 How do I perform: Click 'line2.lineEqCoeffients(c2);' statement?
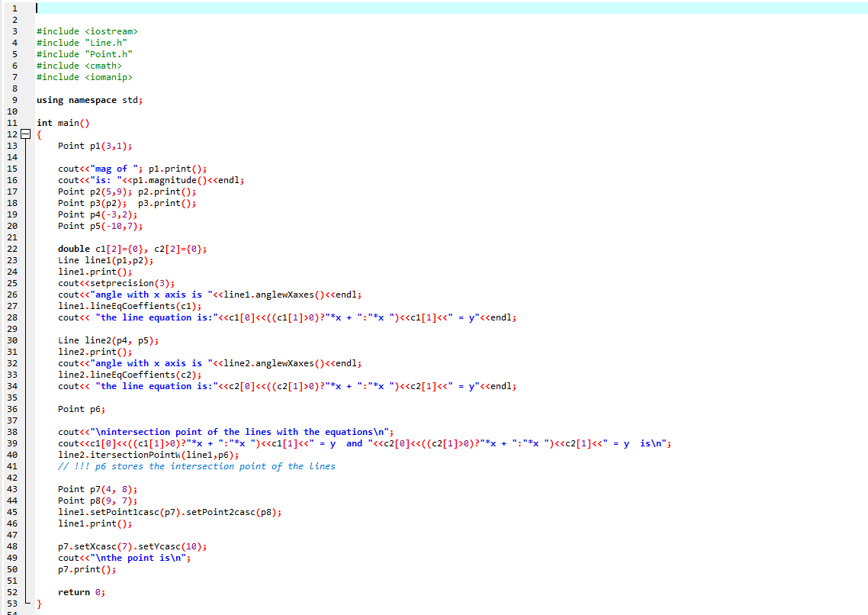(x=130, y=375)
